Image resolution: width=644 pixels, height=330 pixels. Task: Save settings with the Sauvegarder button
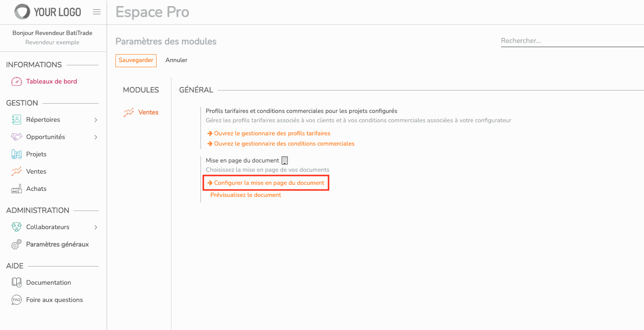pyautogui.click(x=136, y=60)
